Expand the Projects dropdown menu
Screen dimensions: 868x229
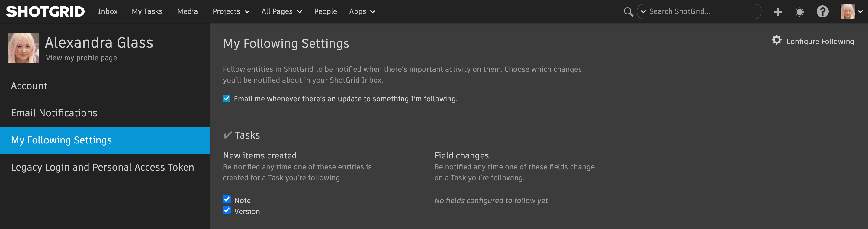tap(231, 11)
